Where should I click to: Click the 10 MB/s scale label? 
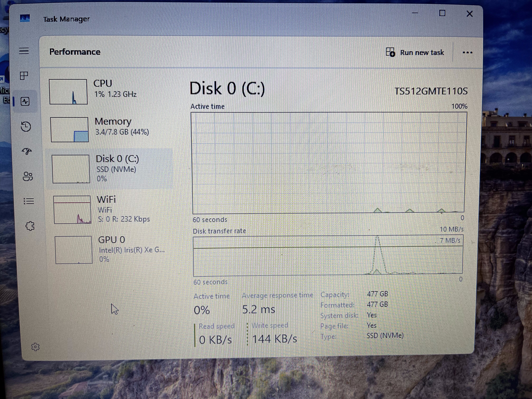452,229
